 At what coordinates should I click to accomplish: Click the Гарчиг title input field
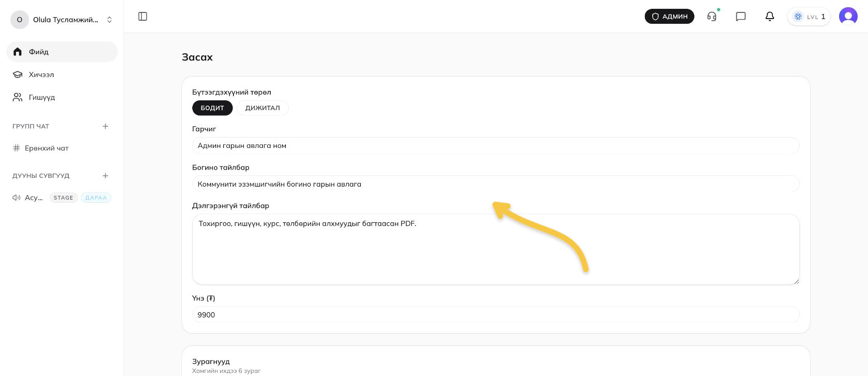(496, 146)
